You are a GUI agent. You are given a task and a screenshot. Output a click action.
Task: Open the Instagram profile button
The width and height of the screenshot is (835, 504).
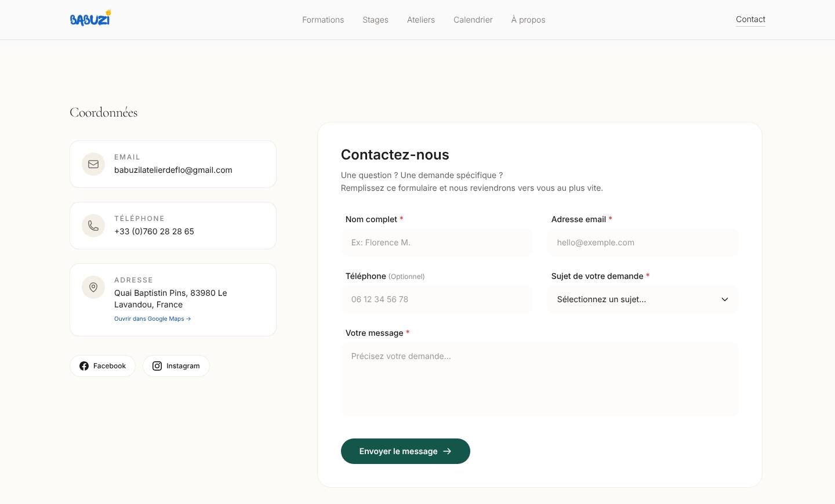click(x=176, y=366)
